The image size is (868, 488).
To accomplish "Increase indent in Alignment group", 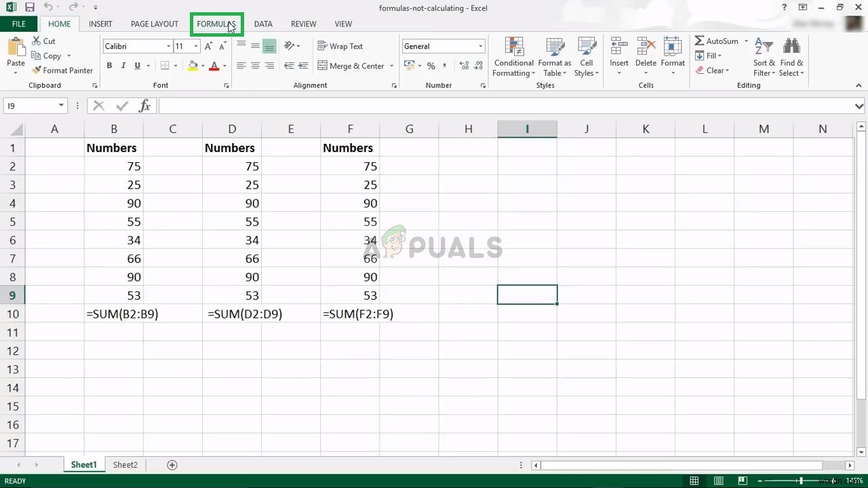I will coord(303,66).
